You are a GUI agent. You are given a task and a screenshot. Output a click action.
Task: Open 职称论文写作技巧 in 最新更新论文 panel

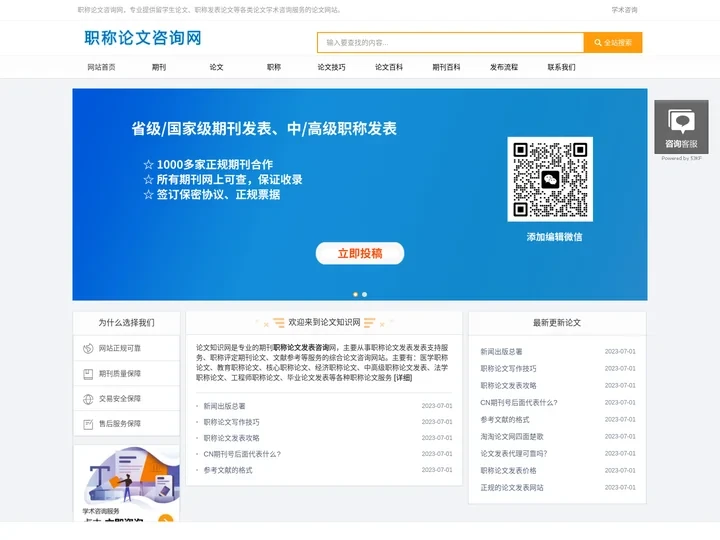click(508, 369)
